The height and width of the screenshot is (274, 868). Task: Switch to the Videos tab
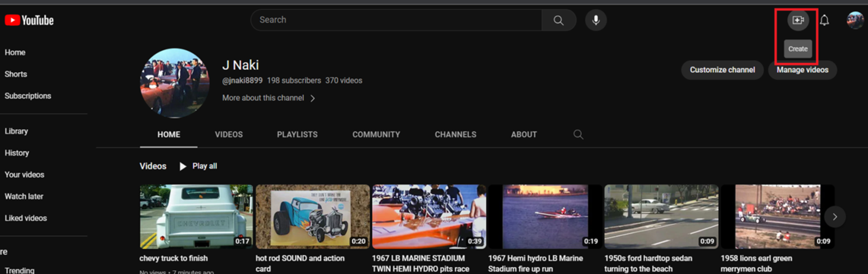pyautogui.click(x=228, y=135)
